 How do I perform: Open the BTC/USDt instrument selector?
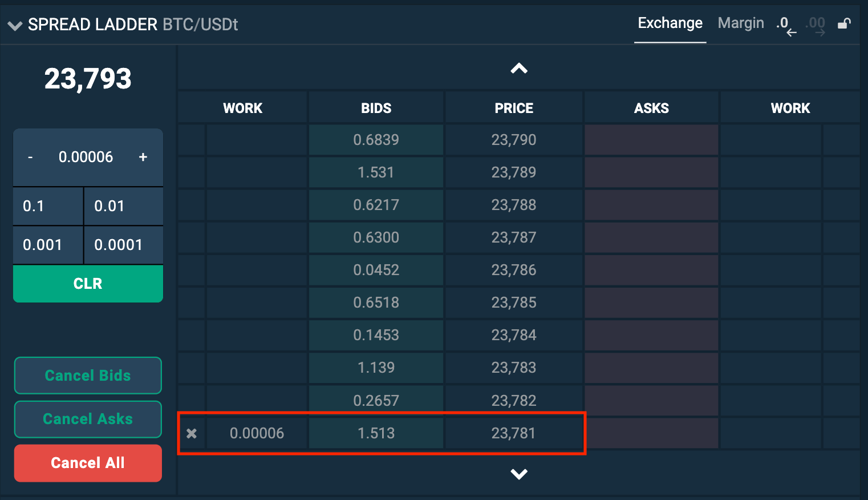(x=201, y=24)
